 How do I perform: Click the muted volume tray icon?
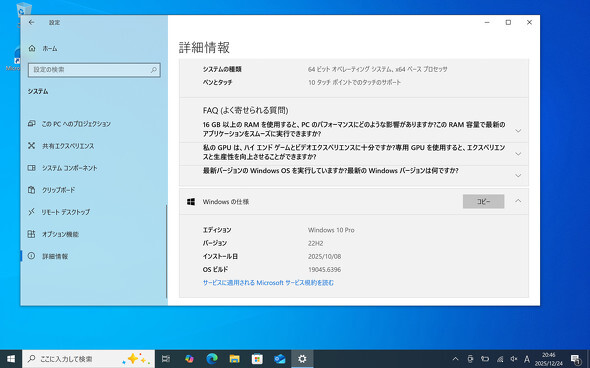point(514,359)
